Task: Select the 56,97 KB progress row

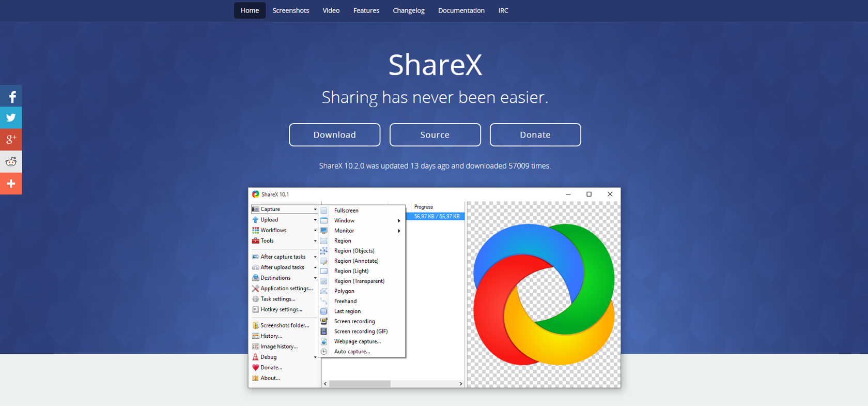Action: tap(436, 216)
